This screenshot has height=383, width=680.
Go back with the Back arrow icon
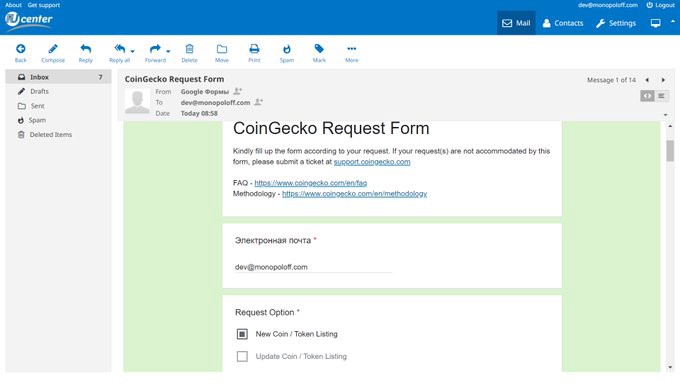20,49
